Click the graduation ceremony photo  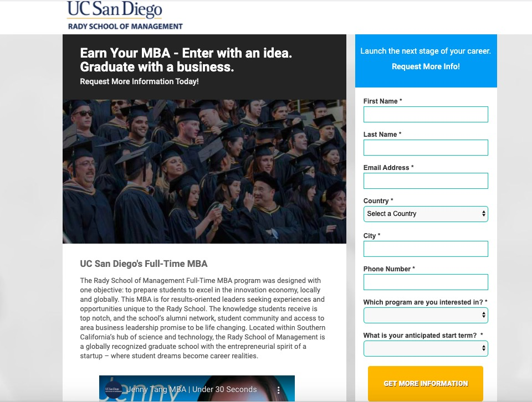pos(204,172)
